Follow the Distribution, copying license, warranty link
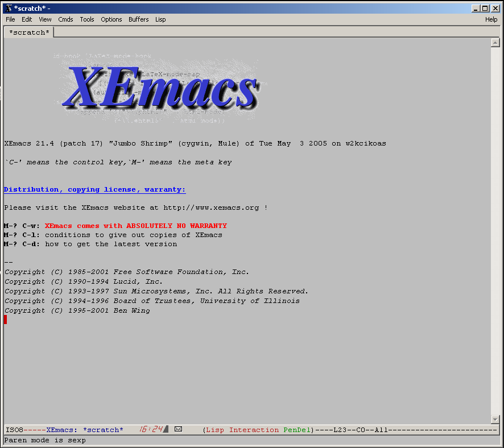Screen dimensions: 504x448 (94, 189)
